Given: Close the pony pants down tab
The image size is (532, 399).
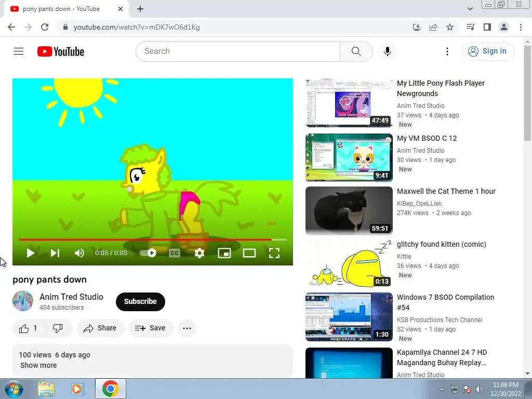Looking at the screenshot, I should (x=121, y=9).
